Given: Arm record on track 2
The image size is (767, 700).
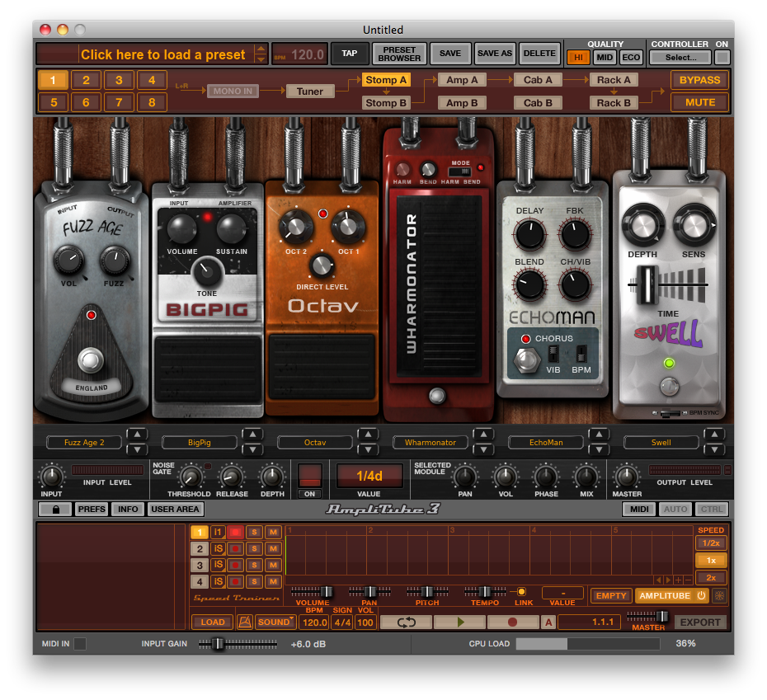Looking at the screenshot, I should pos(235,549).
